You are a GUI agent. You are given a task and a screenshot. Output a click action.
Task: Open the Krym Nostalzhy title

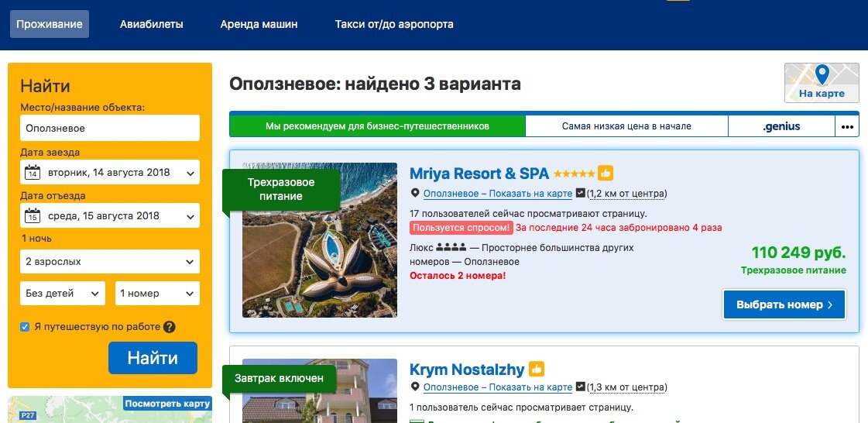(x=467, y=370)
